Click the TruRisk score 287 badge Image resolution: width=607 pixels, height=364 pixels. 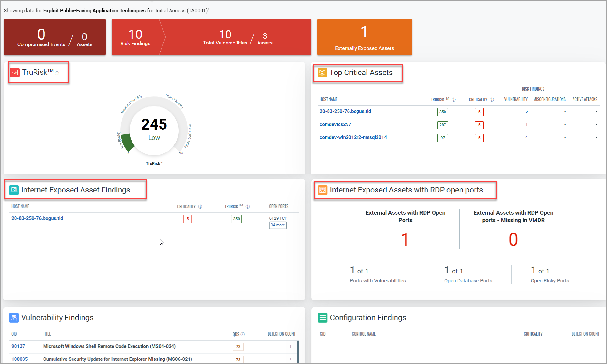[x=443, y=125]
